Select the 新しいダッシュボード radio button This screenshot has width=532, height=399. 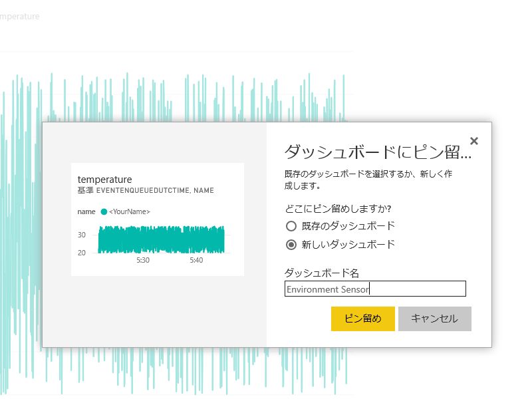(x=291, y=244)
